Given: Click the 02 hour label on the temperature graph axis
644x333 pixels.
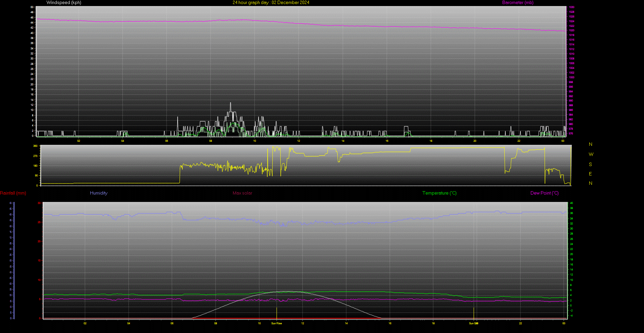Looking at the screenshot, I should pyautogui.click(x=85, y=323).
